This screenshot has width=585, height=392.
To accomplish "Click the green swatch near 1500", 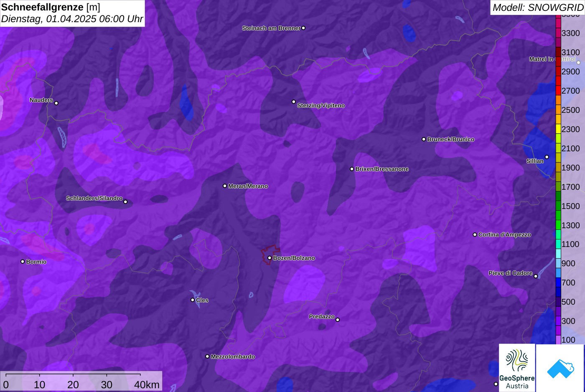I will click(558, 206).
